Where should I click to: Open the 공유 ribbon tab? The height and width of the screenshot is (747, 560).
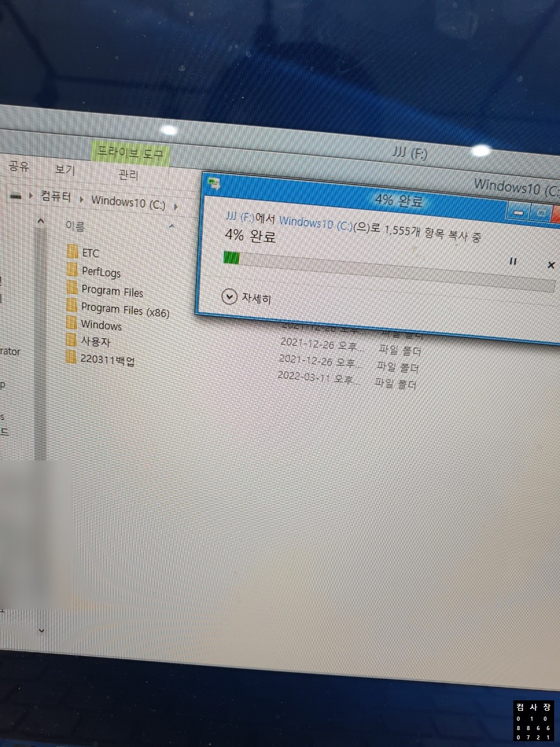point(19,166)
